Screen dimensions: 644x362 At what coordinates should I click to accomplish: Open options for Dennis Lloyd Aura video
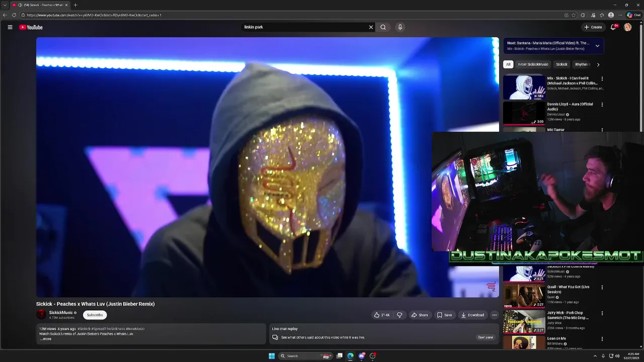(602, 105)
